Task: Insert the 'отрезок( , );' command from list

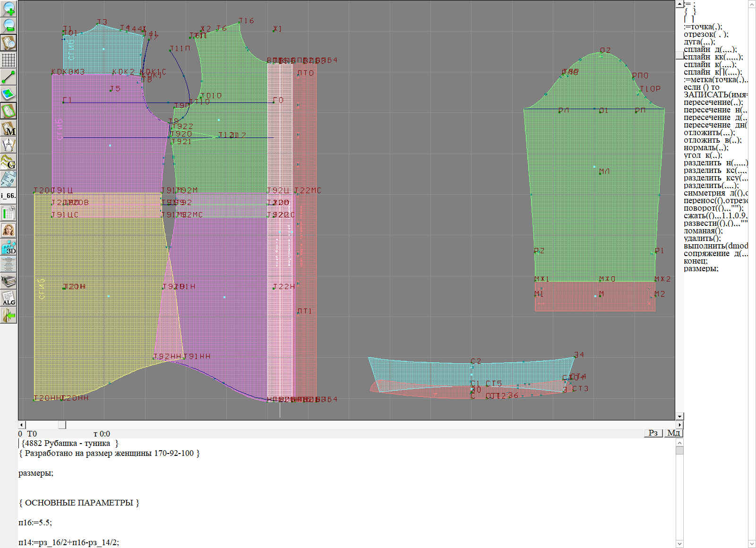Action: 706,34
